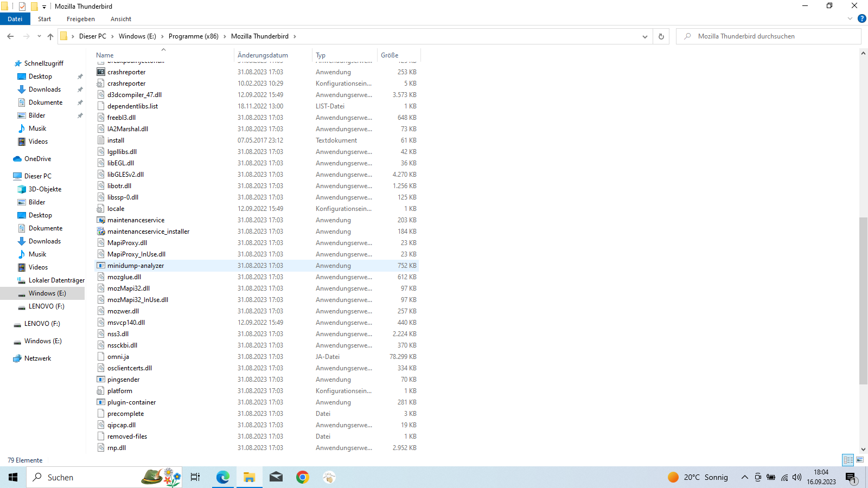The width and height of the screenshot is (868, 488).
Task: Expand the chevron after Windows (E:) breadcrumb
Action: pyautogui.click(x=162, y=36)
